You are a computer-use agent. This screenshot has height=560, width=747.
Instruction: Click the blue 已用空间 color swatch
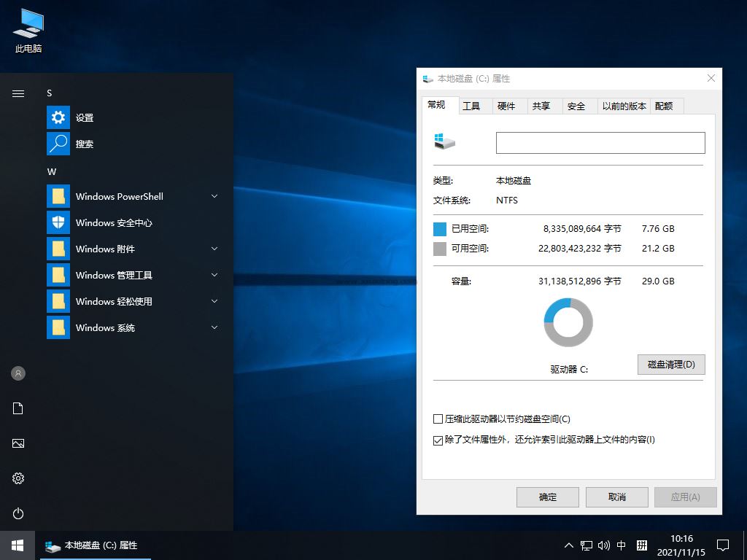pyautogui.click(x=440, y=229)
